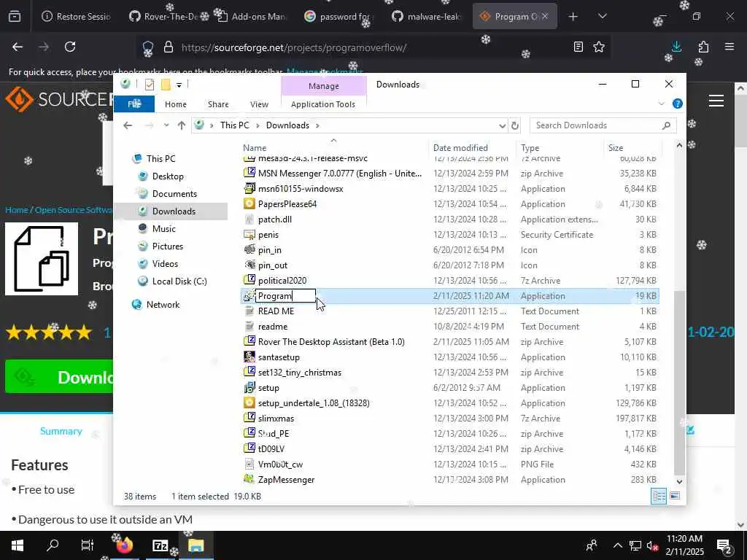Select Pictures in navigation pane
This screenshot has width=747, height=560.
[x=167, y=246]
